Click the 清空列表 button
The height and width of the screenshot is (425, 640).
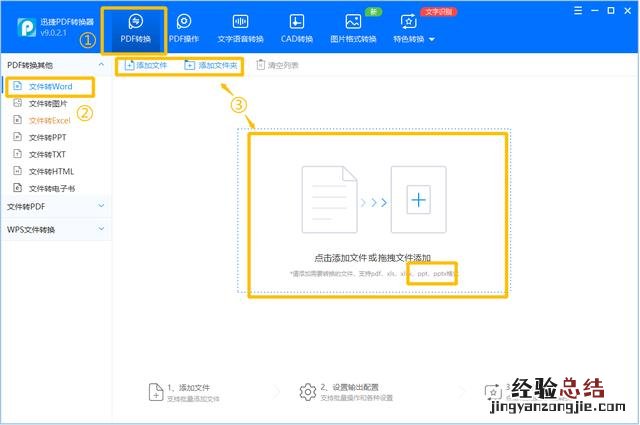pyautogui.click(x=277, y=65)
